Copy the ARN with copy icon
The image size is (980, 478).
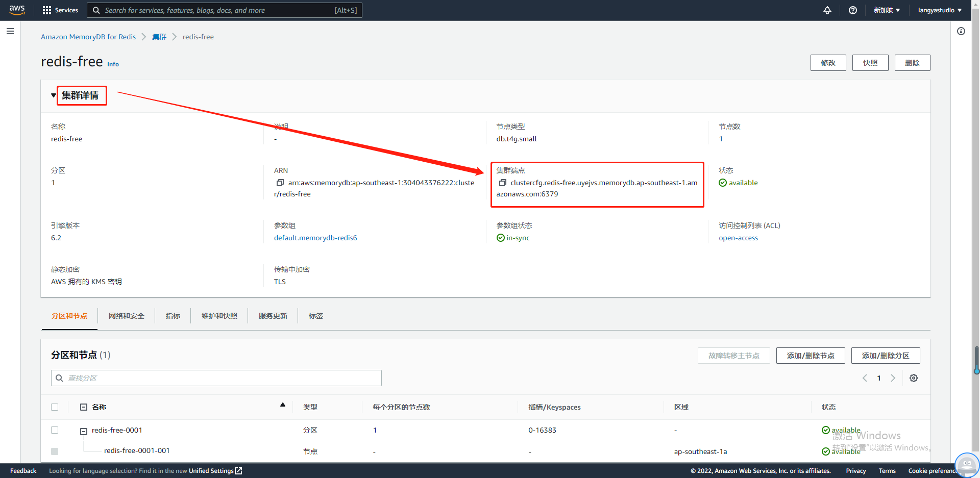[280, 183]
